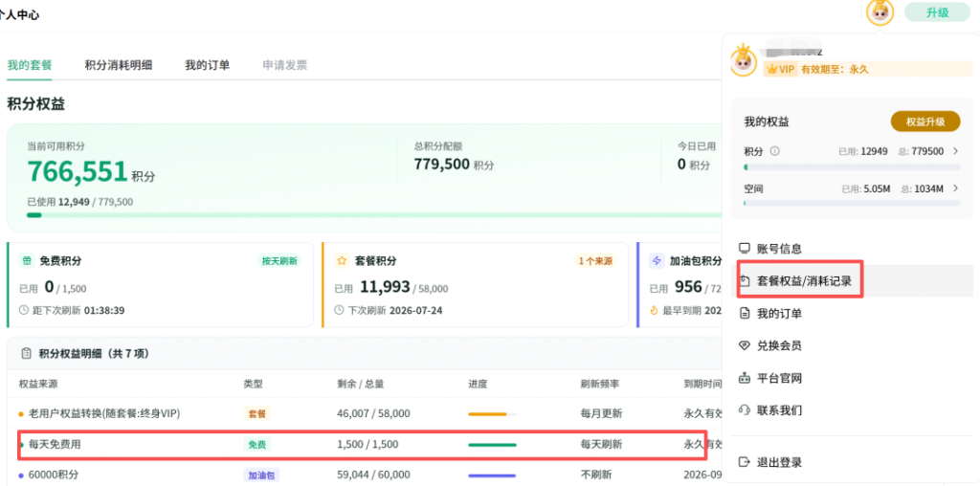Viewport: 980px width, 486px height.
Task: Click the document icon beside 我的订单
Action: (x=745, y=313)
